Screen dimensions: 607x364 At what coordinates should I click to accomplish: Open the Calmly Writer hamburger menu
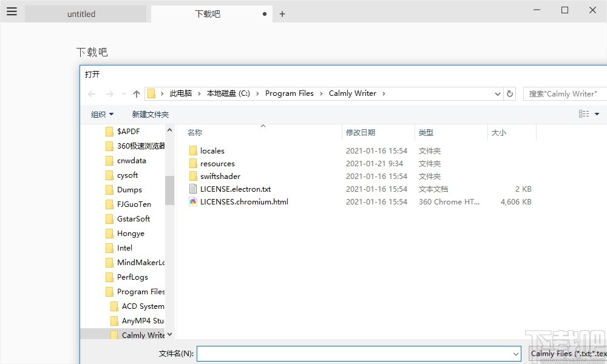[x=12, y=11]
